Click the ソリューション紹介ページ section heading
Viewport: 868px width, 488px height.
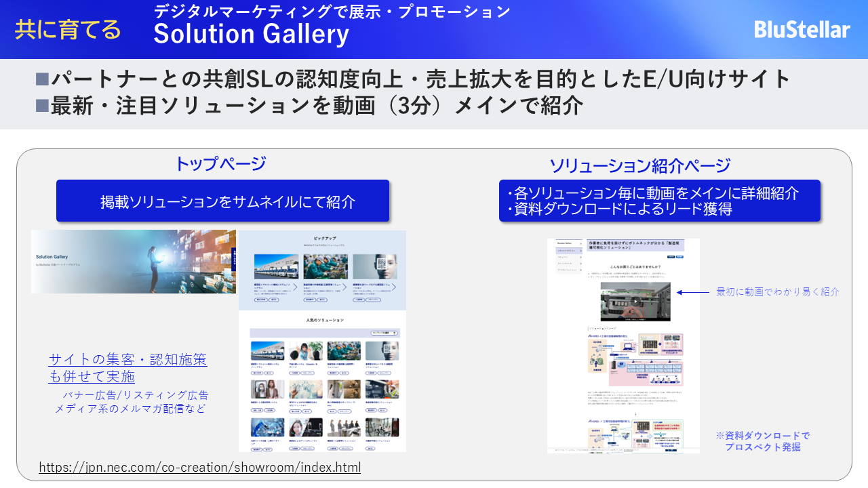click(639, 166)
